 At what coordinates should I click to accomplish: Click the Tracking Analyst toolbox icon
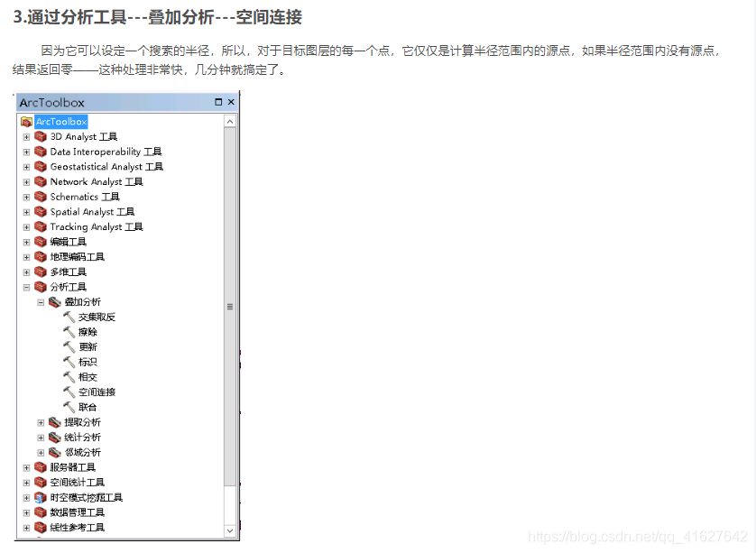[41, 226]
